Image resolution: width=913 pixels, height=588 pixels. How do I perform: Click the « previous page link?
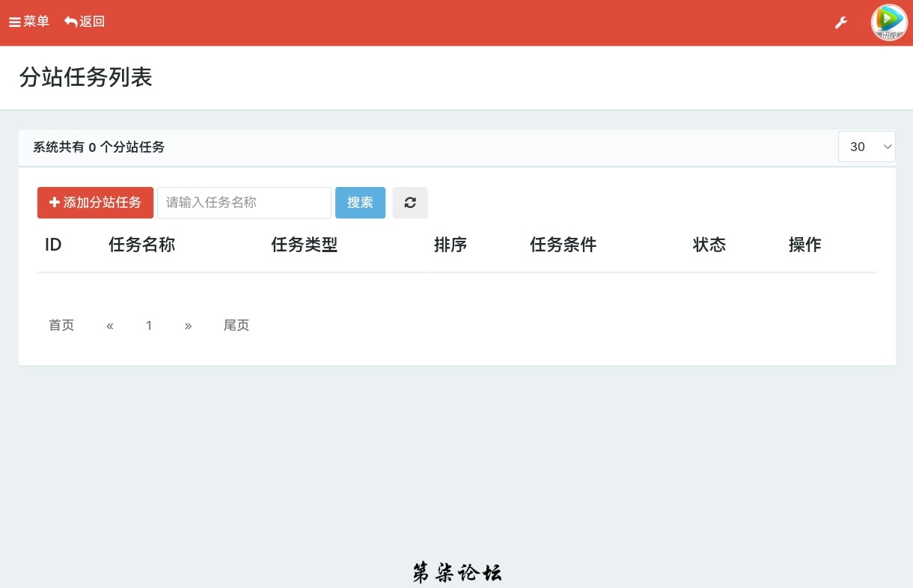(110, 325)
